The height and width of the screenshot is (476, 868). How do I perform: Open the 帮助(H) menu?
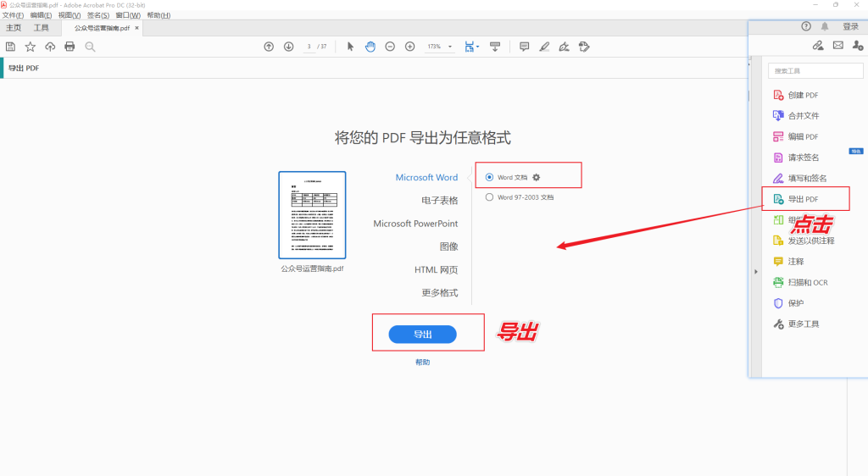(159, 15)
